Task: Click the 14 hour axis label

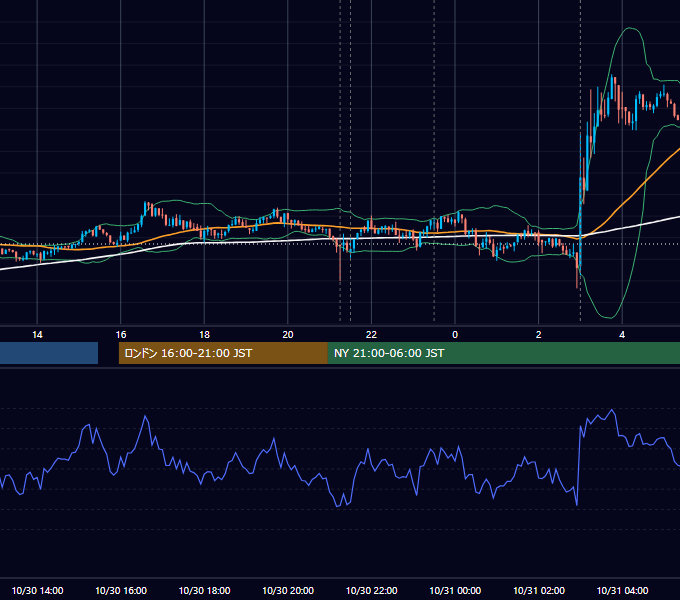Action: 37,335
